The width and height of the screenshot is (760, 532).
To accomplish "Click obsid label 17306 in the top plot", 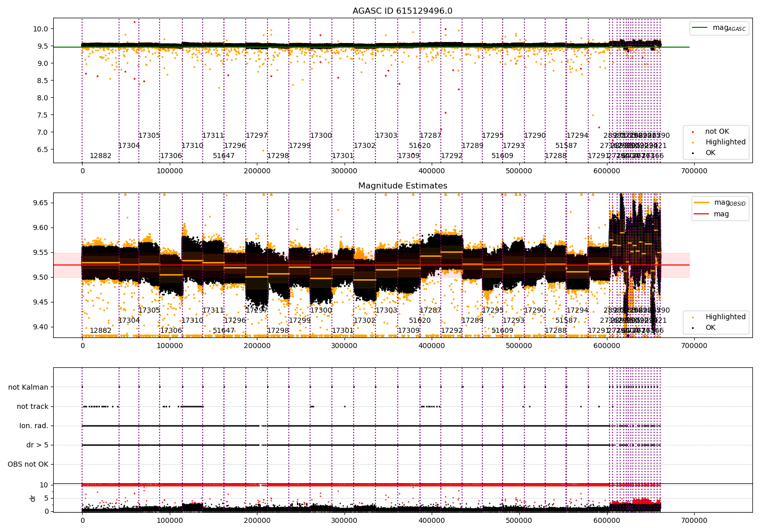I will click(x=171, y=156).
